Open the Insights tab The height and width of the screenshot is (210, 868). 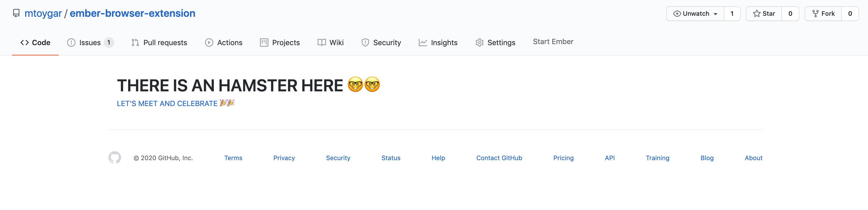coord(438,43)
